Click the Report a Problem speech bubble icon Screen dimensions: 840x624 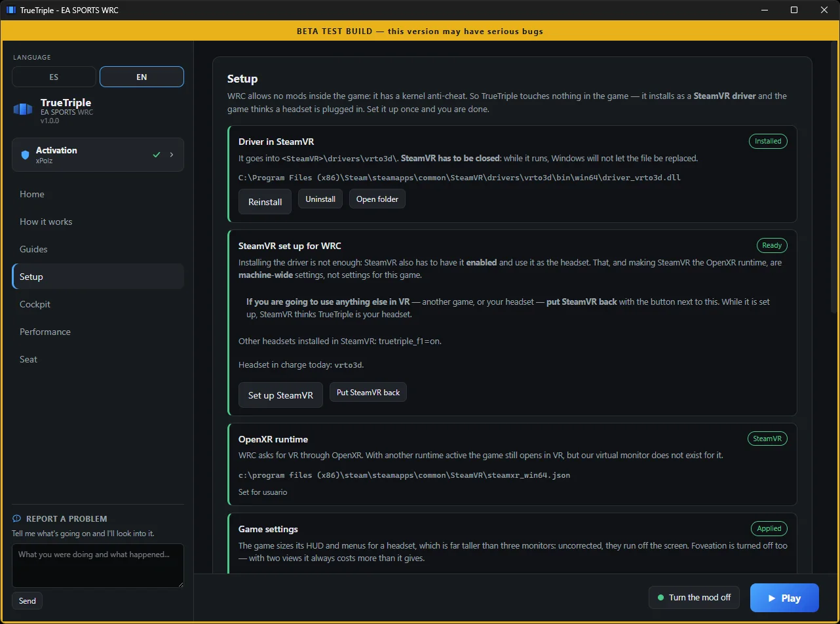(17, 518)
